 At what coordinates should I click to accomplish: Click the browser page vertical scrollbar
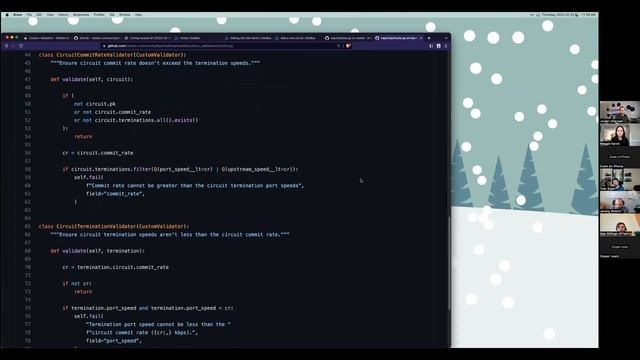[449, 263]
